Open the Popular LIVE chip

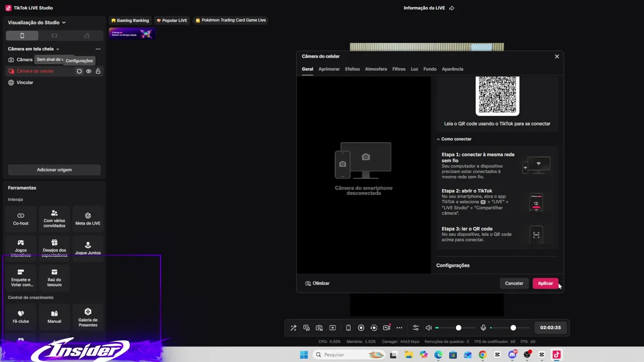tap(172, 21)
